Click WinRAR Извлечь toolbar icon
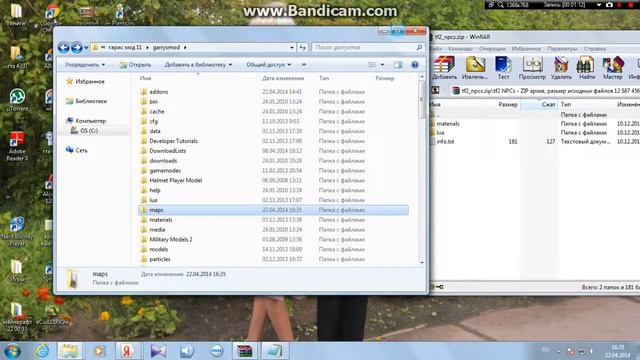This screenshot has height=360, width=640. (x=475, y=68)
